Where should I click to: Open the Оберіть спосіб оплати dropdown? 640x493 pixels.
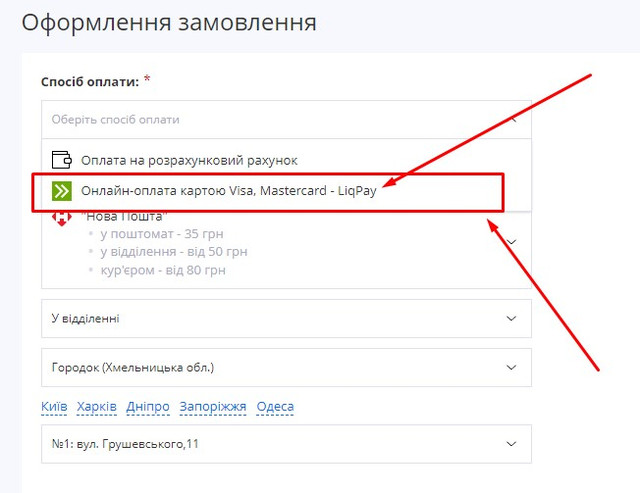pos(286,120)
